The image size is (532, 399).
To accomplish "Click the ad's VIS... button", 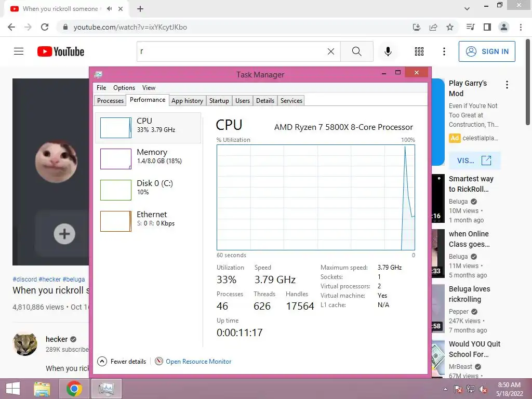I will (474, 161).
